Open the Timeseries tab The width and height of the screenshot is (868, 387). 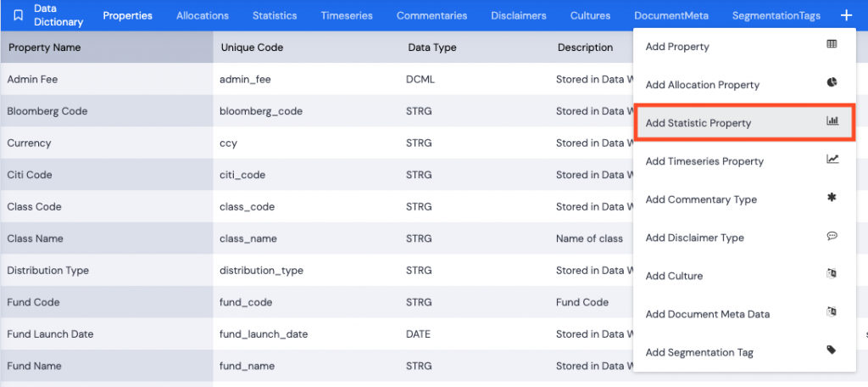[x=347, y=15]
